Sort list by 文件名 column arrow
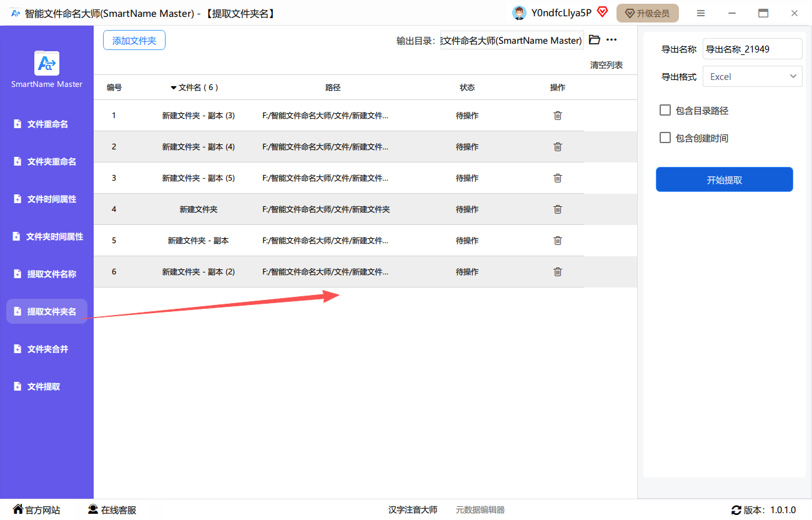This screenshot has height=520, width=812. 174,88
